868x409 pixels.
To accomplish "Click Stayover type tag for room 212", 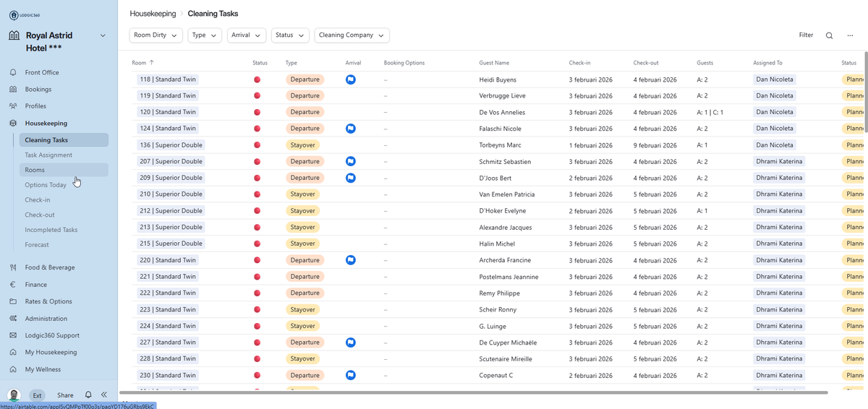I will [303, 211].
